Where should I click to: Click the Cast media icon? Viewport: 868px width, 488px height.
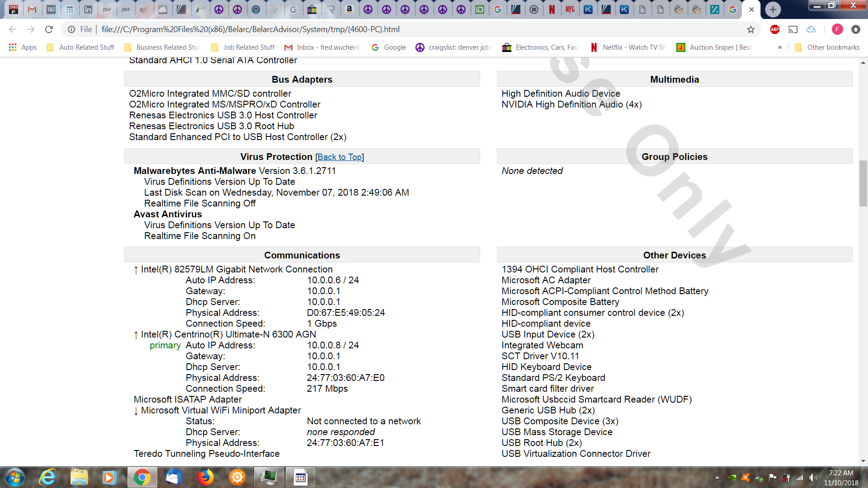click(x=793, y=29)
